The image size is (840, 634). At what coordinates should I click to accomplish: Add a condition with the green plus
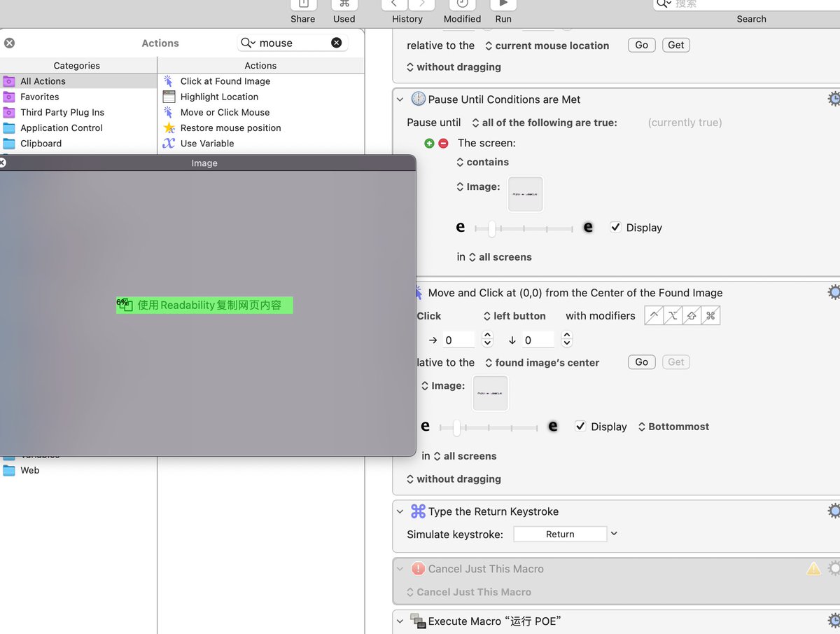pyautogui.click(x=429, y=143)
